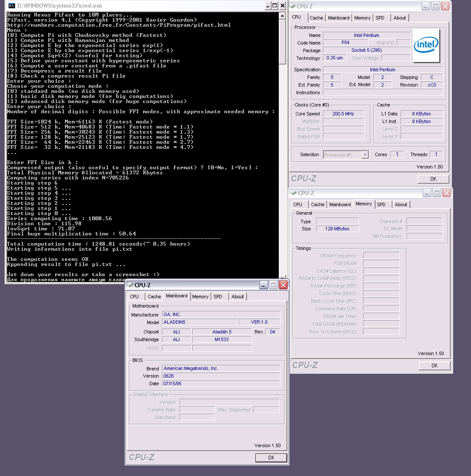
Task: Open About tab in the Memory CPU-Z window
Action: [401, 204]
